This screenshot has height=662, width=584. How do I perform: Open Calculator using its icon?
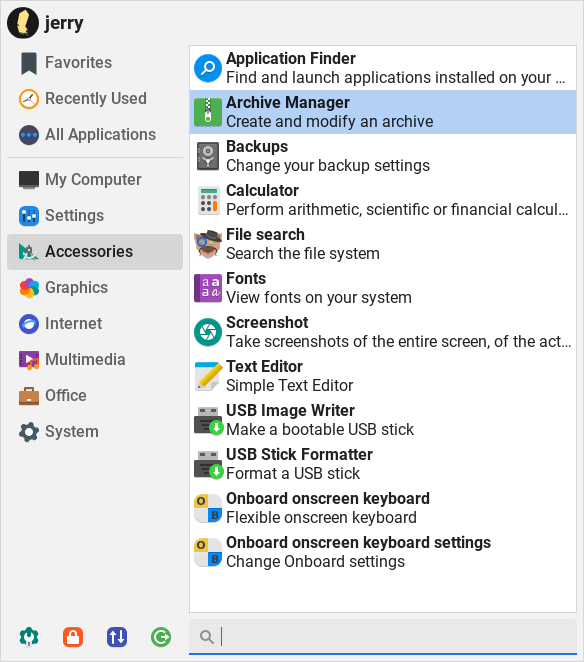tap(209, 200)
